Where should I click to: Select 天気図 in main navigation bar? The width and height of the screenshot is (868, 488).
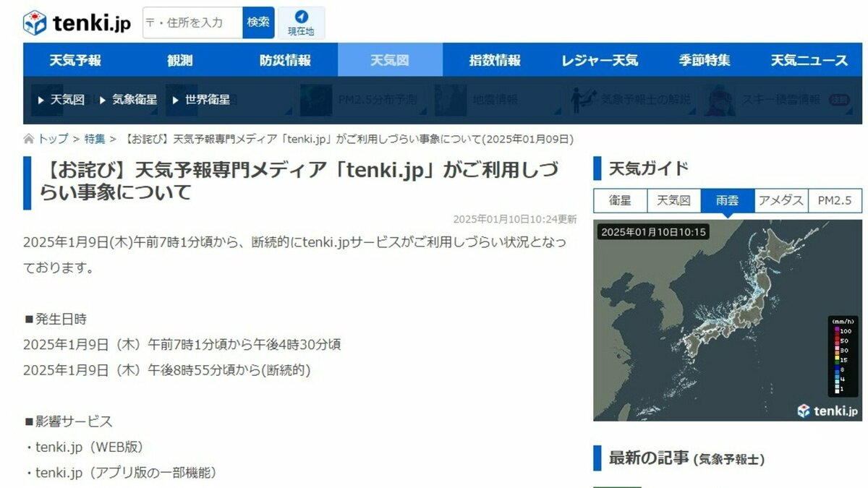pos(390,60)
